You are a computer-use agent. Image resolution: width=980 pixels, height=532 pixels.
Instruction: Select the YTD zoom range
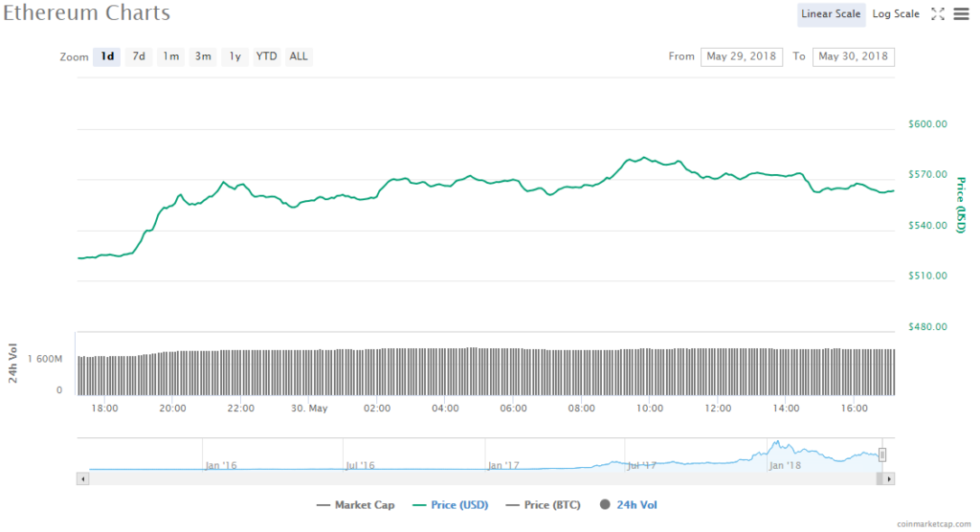pyautogui.click(x=266, y=56)
